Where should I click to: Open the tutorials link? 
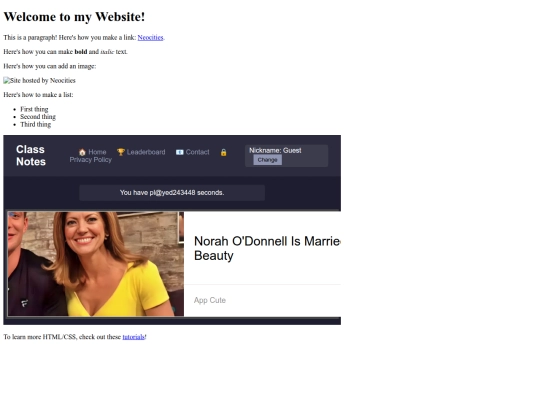(x=133, y=337)
